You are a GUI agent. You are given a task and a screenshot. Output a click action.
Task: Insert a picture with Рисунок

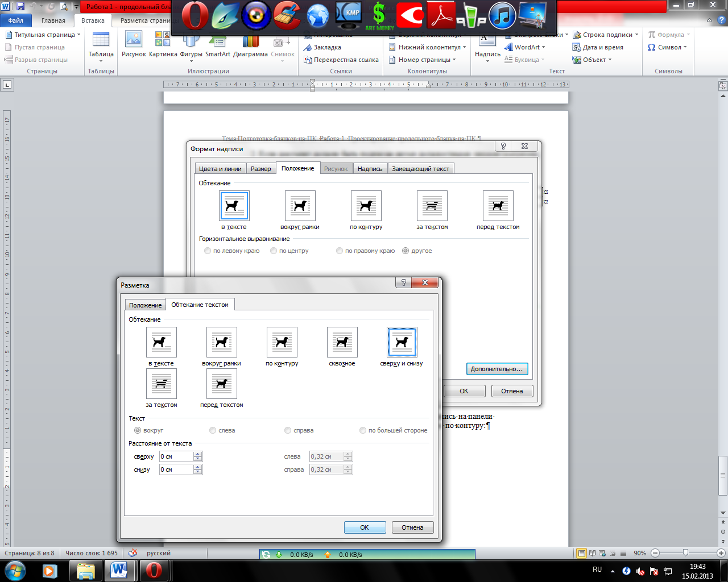134,45
